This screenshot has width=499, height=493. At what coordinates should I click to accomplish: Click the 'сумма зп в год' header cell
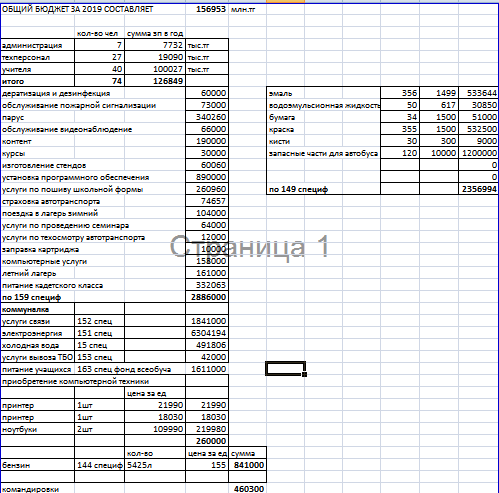[155, 33]
